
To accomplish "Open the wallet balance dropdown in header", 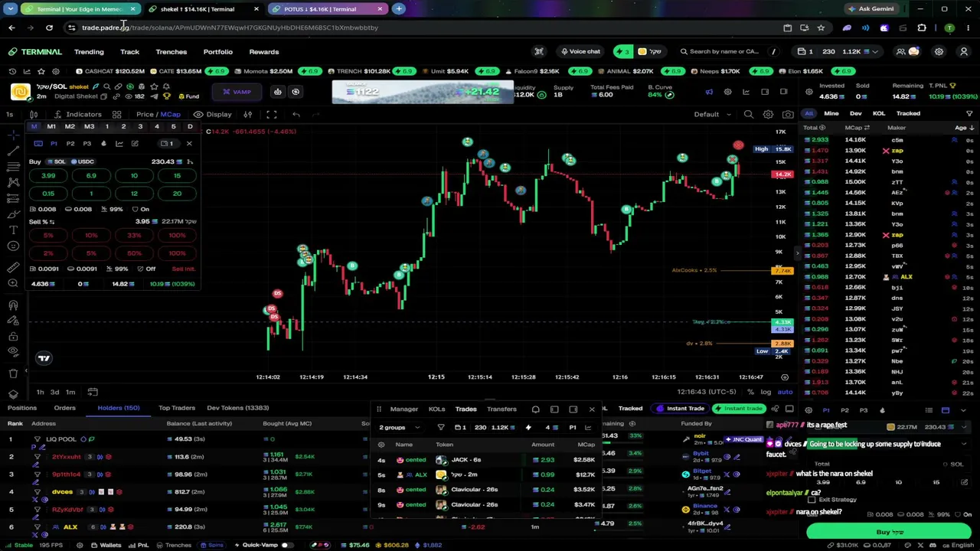I will pos(838,51).
